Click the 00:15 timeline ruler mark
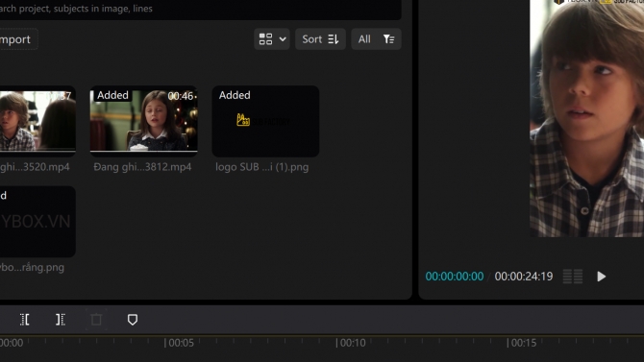The height and width of the screenshot is (362, 644). point(522,343)
